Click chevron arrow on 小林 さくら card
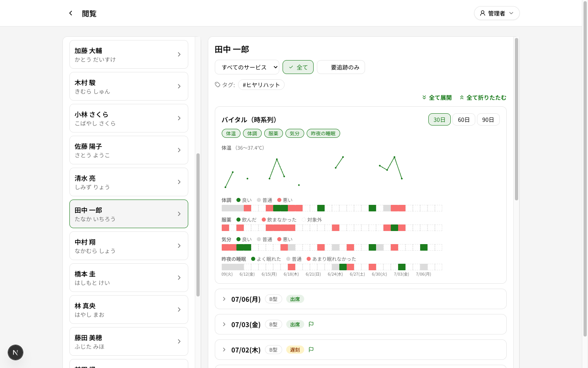 179,118
